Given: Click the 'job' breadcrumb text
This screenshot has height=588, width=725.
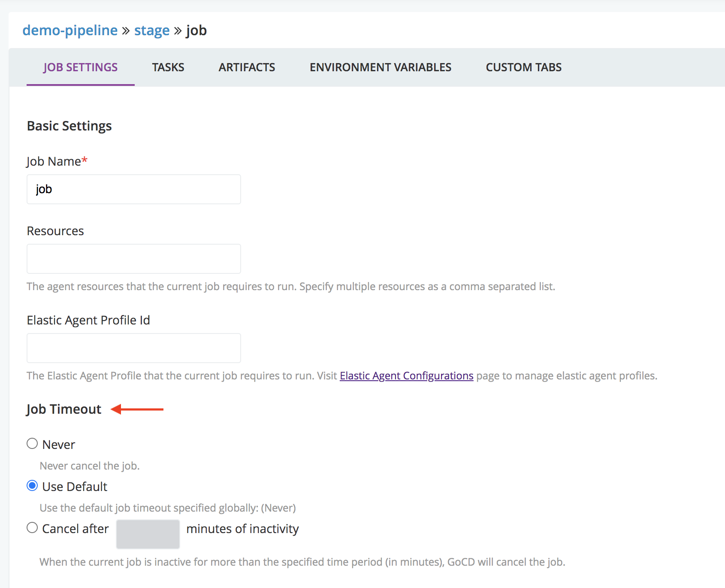Looking at the screenshot, I should pos(196,30).
